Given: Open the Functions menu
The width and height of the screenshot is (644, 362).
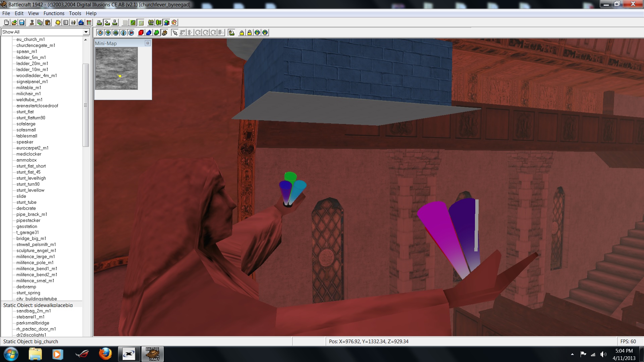Looking at the screenshot, I should [x=54, y=13].
